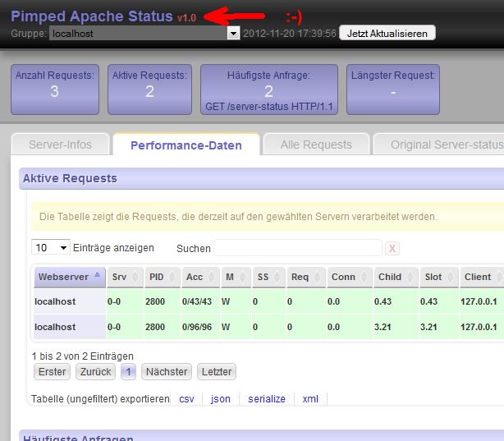Export the table as serialize

coord(267,399)
